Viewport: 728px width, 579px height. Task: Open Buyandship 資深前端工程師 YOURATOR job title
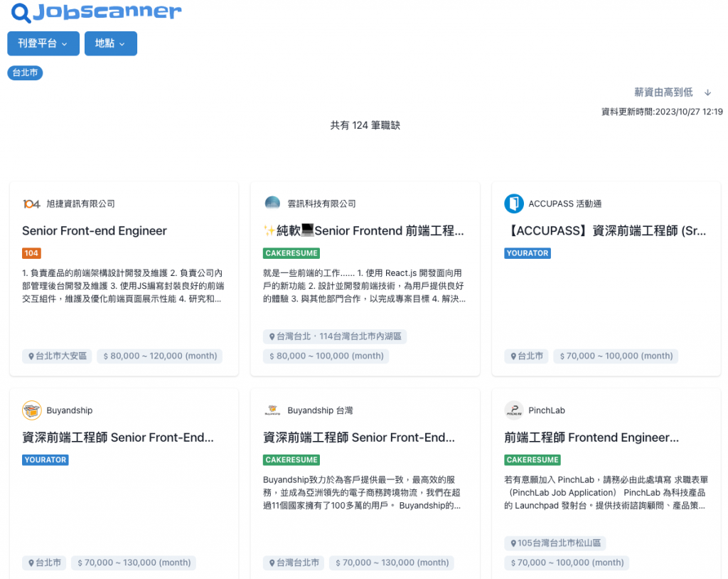click(x=118, y=437)
